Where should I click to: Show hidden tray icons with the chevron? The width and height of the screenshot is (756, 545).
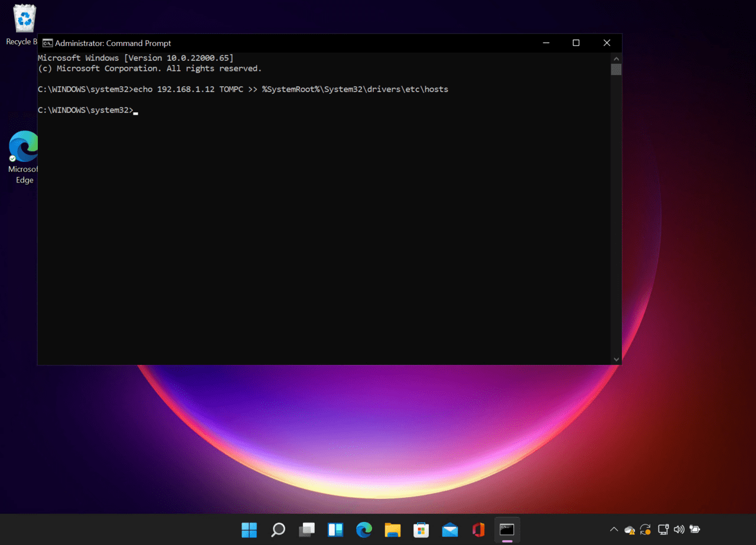[614, 530]
